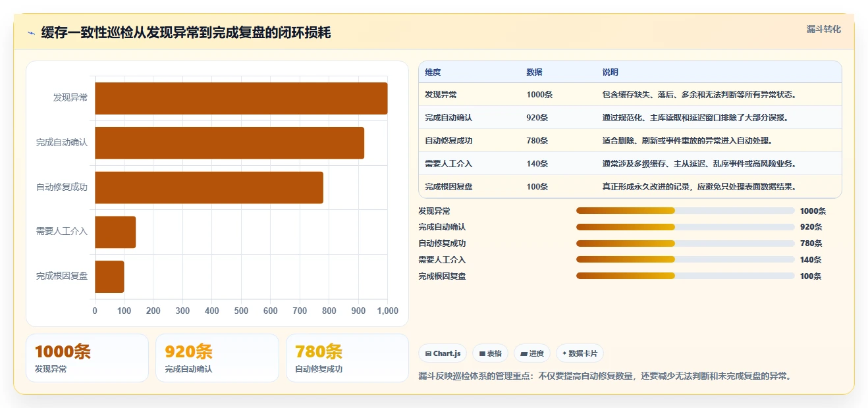Click the 0 x-axis tick label
Screen dimensions: 868x408
coord(95,311)
